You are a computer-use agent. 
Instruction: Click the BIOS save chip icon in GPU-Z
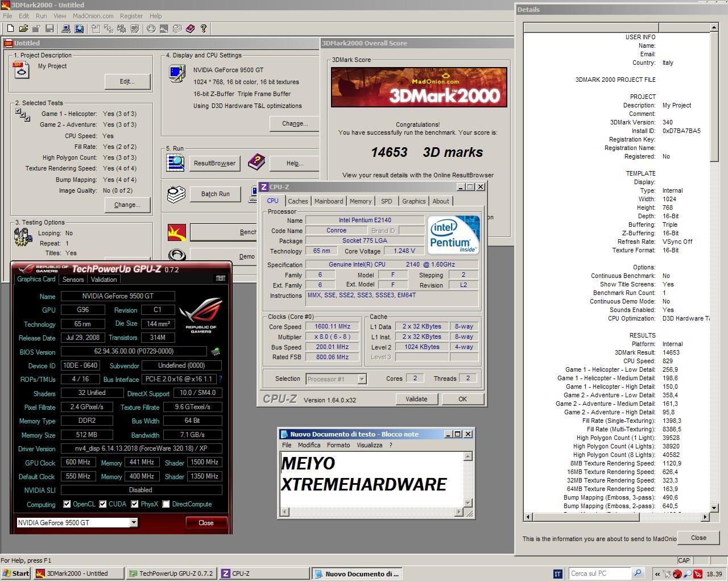click(x=216, y=351)
